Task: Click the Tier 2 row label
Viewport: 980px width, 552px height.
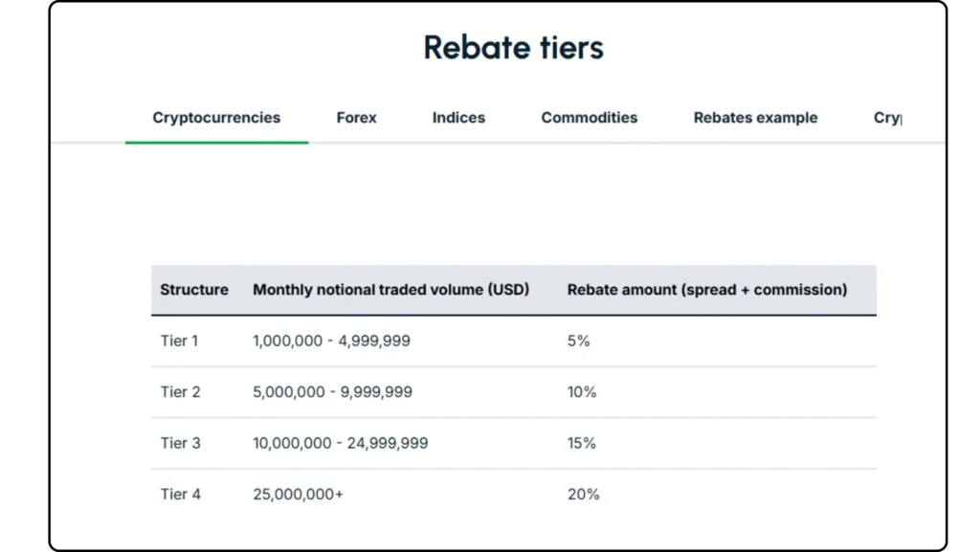Action: (180, 391)
